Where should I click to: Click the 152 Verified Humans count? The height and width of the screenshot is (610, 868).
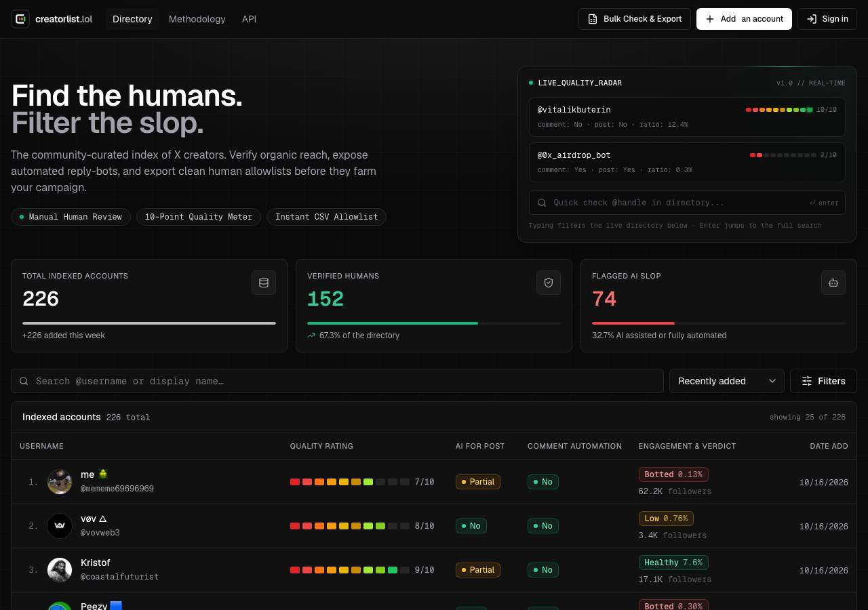tap(325, 299)
